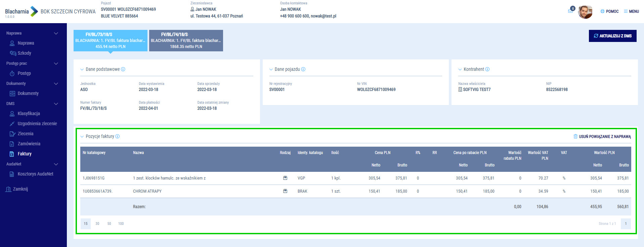This screenshot has width=644, height=247.
Task: Click the Kontrahent info icon
Action: click(x=487, y=69)
